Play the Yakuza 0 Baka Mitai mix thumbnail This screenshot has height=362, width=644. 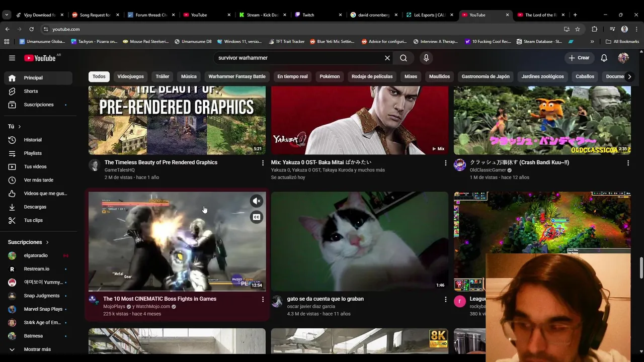tap(360, 120)
